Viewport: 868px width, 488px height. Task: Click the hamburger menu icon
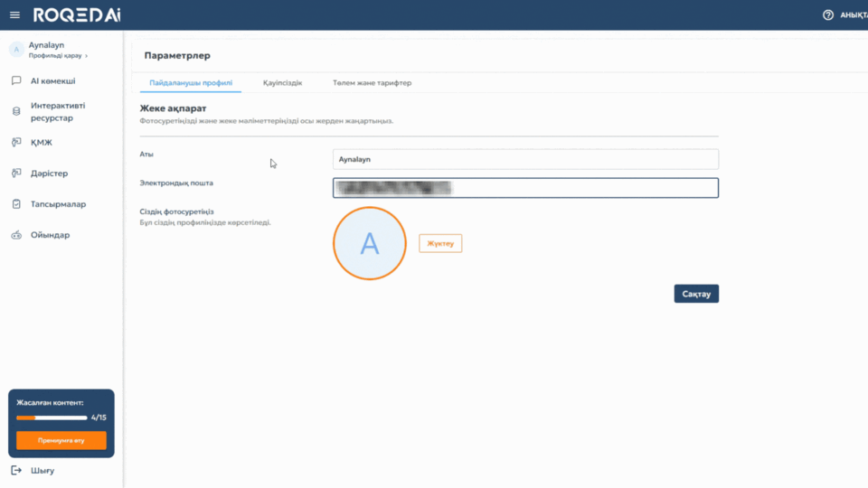pos(14,15)
